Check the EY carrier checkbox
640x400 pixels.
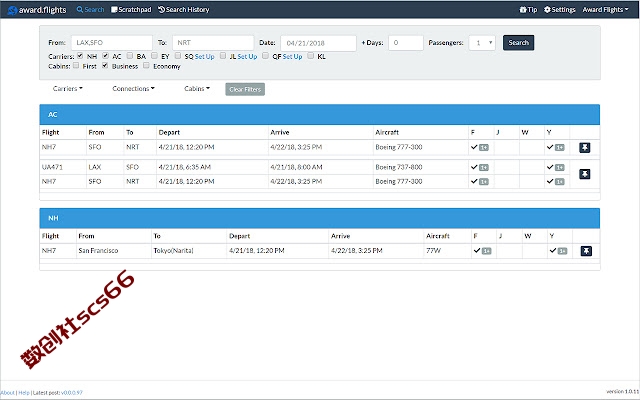154,56
